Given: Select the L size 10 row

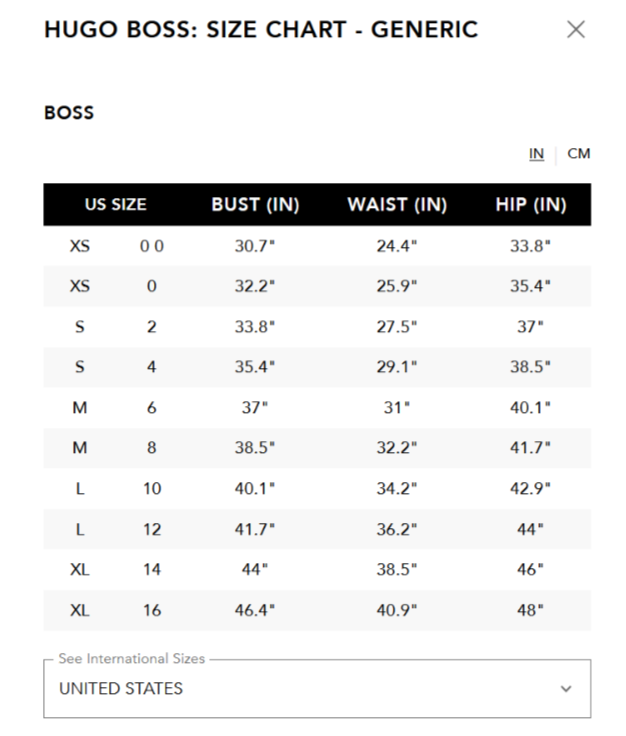Looking at the screenshot, I should (x=316, y=489).
